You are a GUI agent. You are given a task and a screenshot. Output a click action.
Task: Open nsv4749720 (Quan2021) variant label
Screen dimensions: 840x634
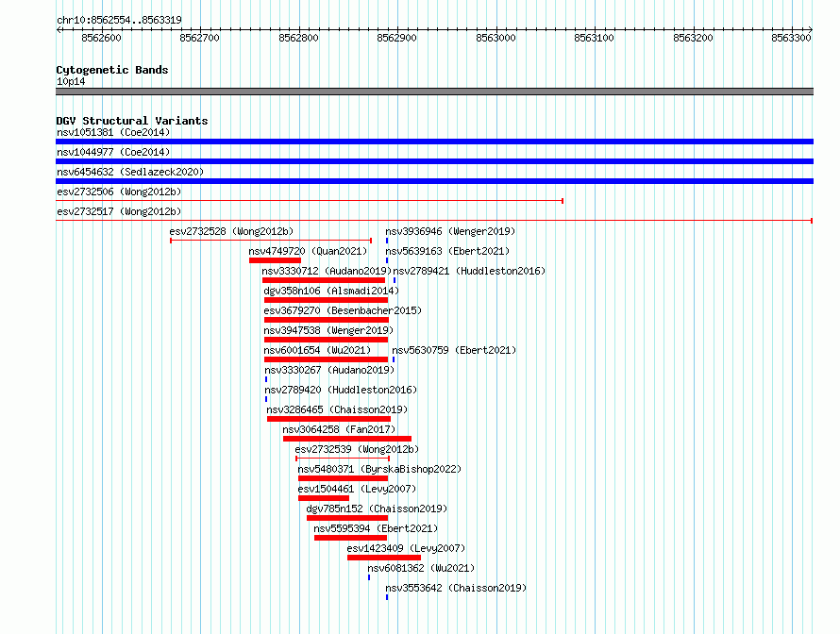click(308, 251)
